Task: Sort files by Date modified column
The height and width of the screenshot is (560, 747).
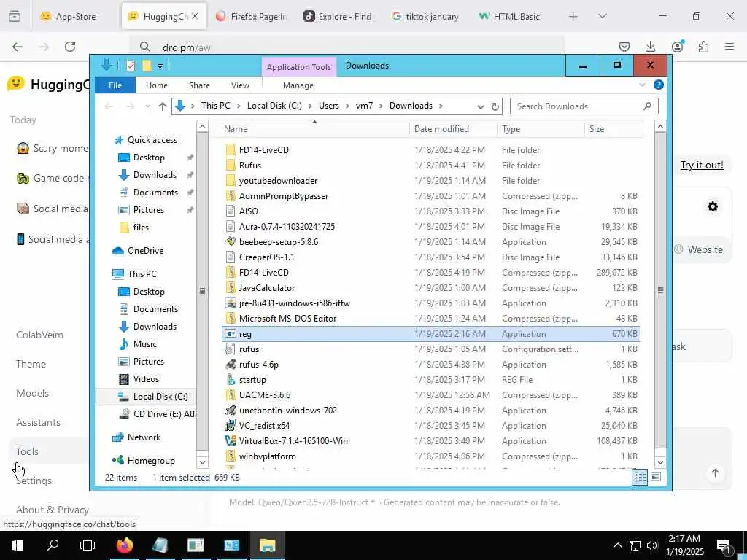Action: click(x=441, y=129)
